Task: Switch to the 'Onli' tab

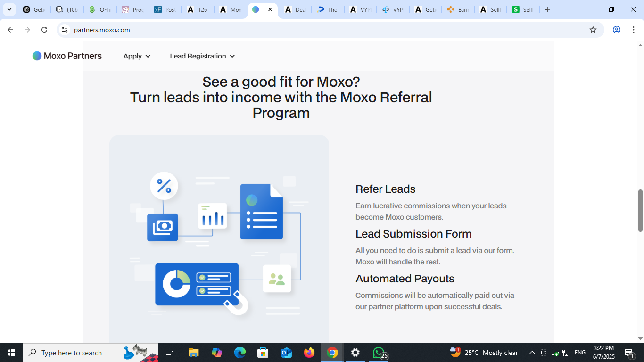Action: point(99,9)
